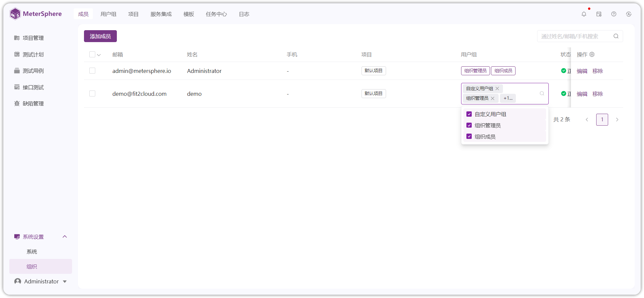The width and height of the screenshot is (644, 298).
Task: Toggle the select-all checkbox in the table header
Action: point(92,54)
